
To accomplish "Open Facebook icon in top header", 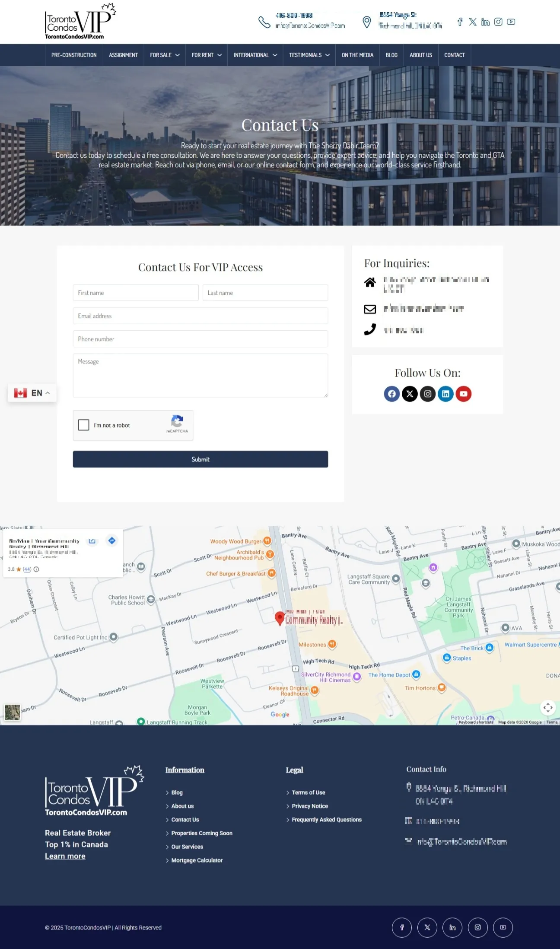I will coord(460,22).
